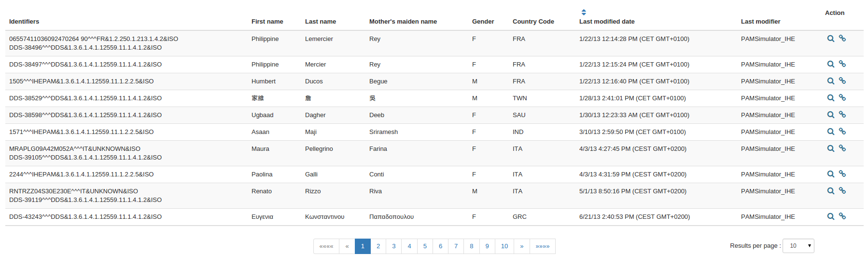Click link icon for Paolina Galli
The image size is (868, 268).
pyautogui.click(x=842, y=174)
